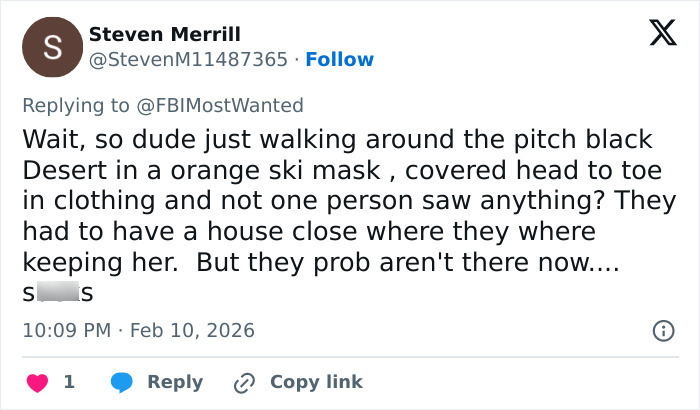Click the Steven Merrill profile avatar
Screen dimensions: 700x410
(x=53, y=46)
